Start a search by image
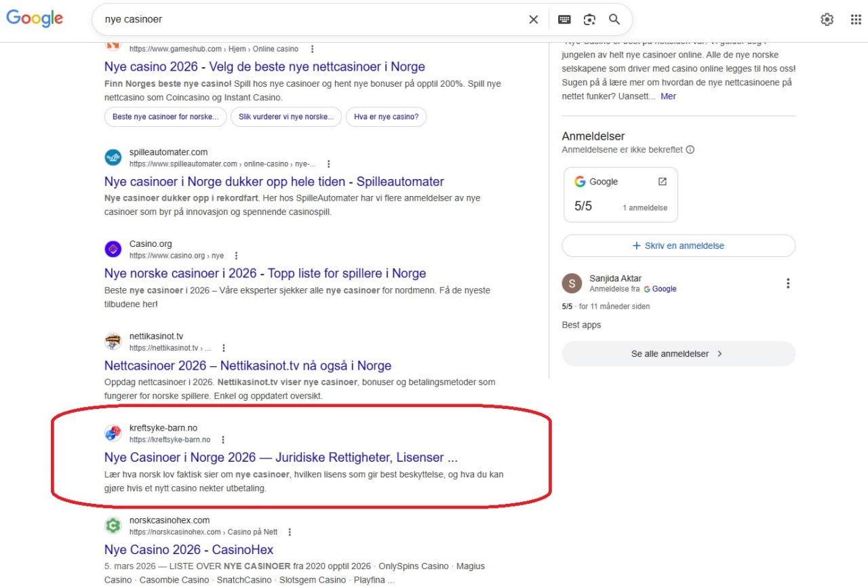 (x=589, y=20)
